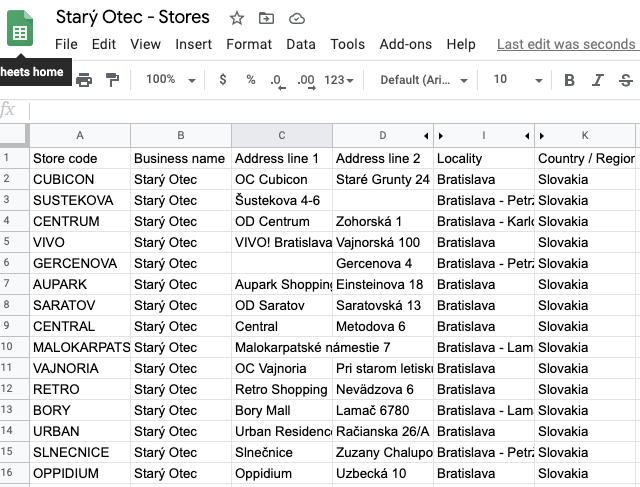Select the whole sheet with corner button
Viewport: 640px width, 487px height.
pyautogui.click(x=15, y=135)
